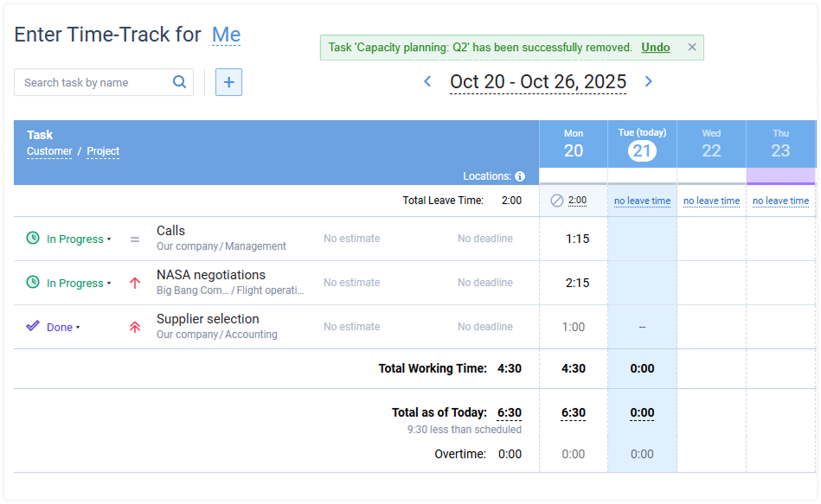The width and height of the screenshot is (821, 504).
Task: Click the search magnifier icon
Action: pyautogui.click(x=179, y=82)
